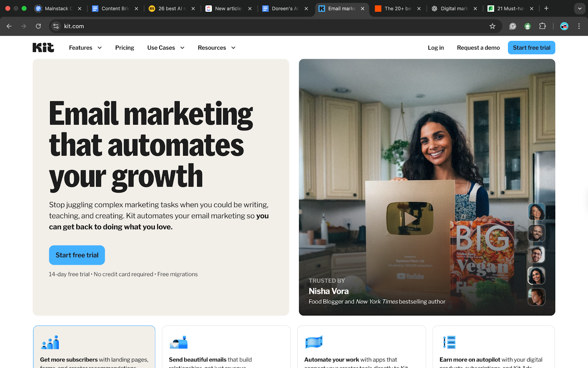Open a new browser tab
Viewport: 588px width, 368px height.
point(546,8)
